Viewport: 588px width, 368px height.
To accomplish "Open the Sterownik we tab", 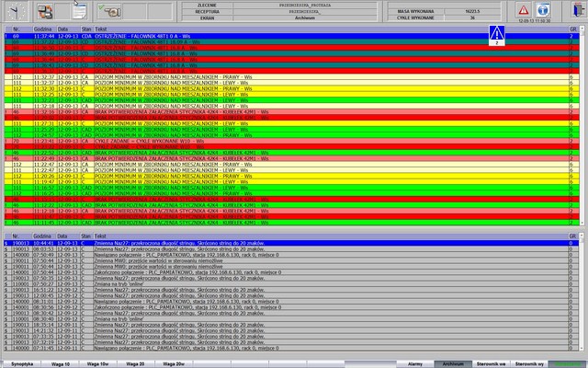I will [491, 364].
